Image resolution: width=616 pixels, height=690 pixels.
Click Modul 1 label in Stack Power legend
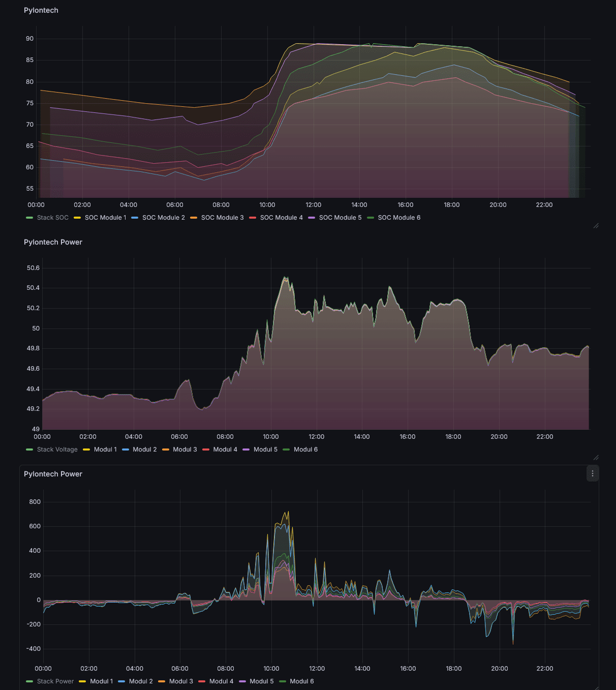(x=101, y=681)
